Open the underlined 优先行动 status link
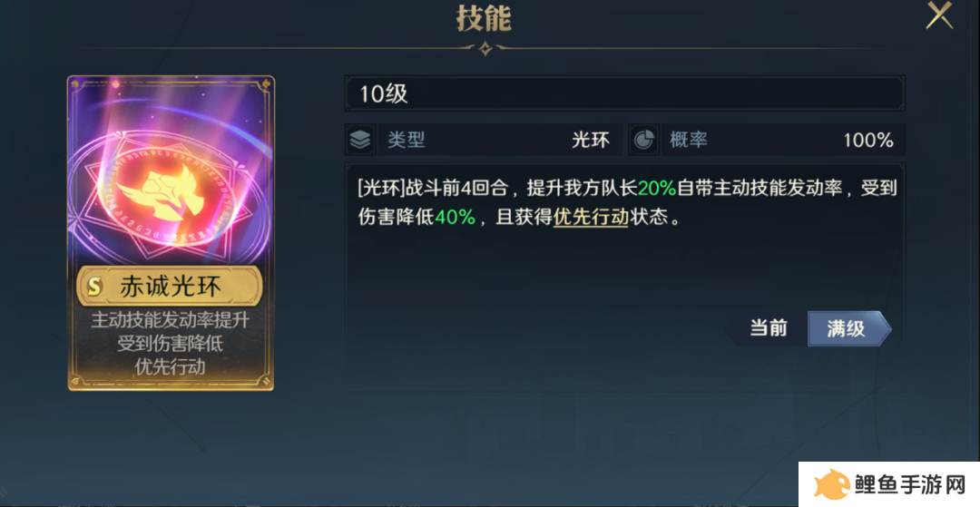This screenshot has width=980, height=507. 591,217
